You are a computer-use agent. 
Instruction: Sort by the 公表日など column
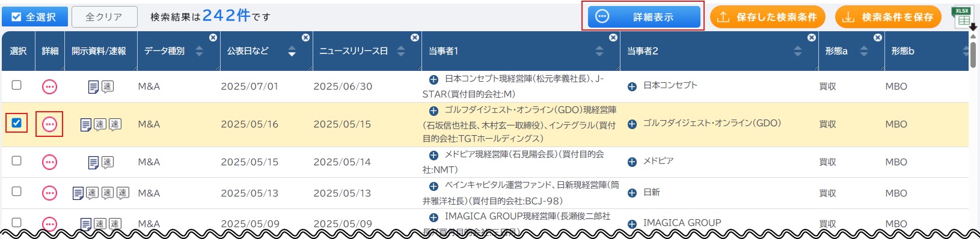[292, 51]
